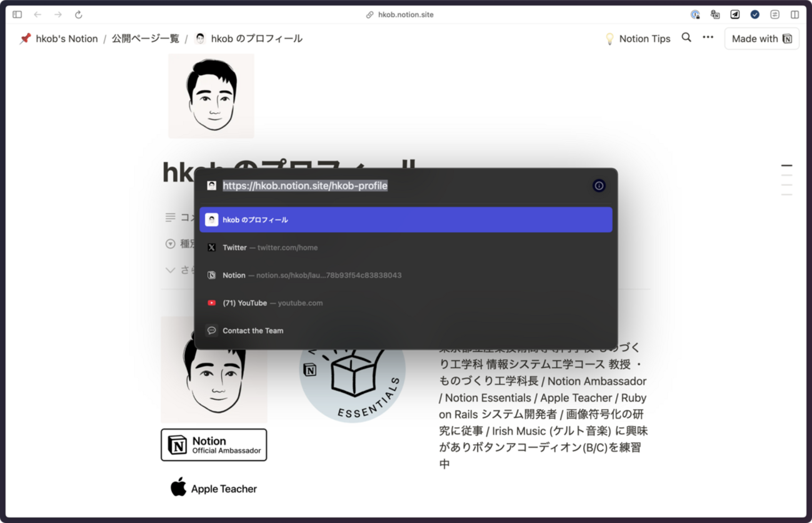Image resolution: width=812 pixels, height=523 pixels.
Task: Click the info icon in command bar
Action: [599, 186]
